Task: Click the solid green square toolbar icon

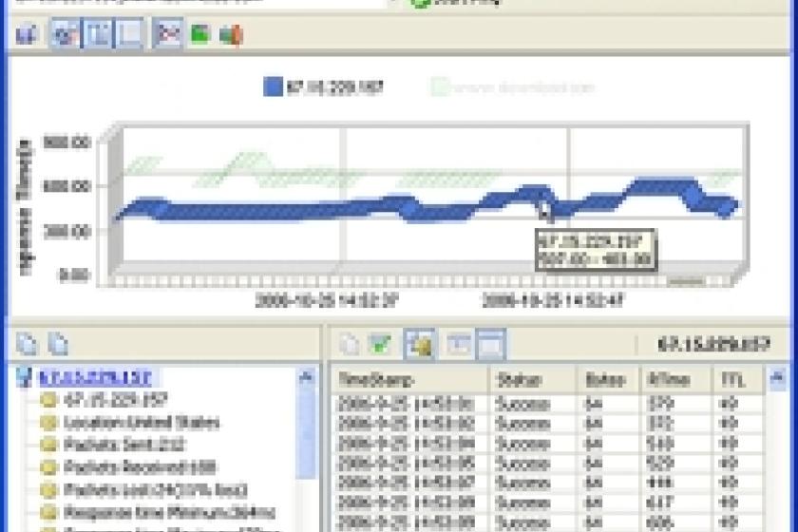Action: click(x=200, y=34)
